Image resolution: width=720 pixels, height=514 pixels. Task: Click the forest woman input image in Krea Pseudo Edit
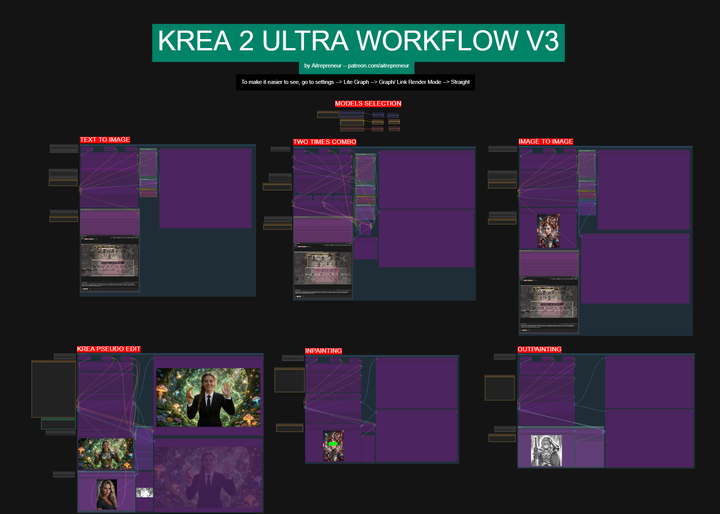106,454
